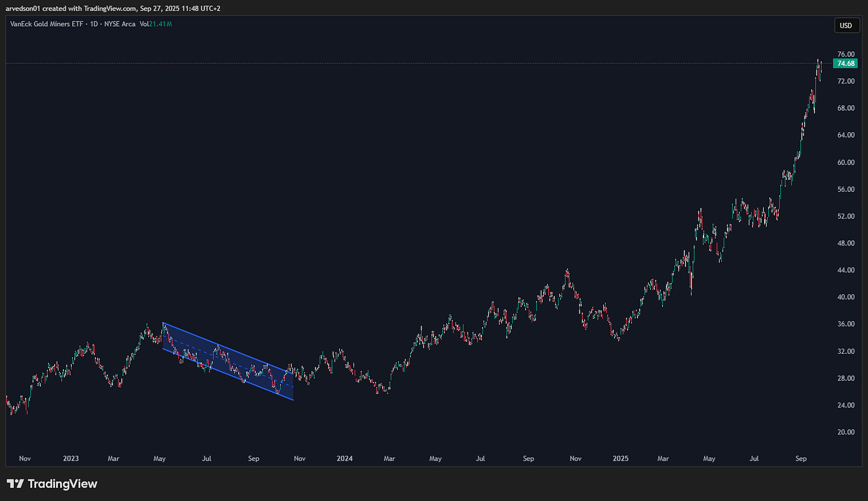
Task: Click the 44.00 price axis label
Action: coord(846,270)
